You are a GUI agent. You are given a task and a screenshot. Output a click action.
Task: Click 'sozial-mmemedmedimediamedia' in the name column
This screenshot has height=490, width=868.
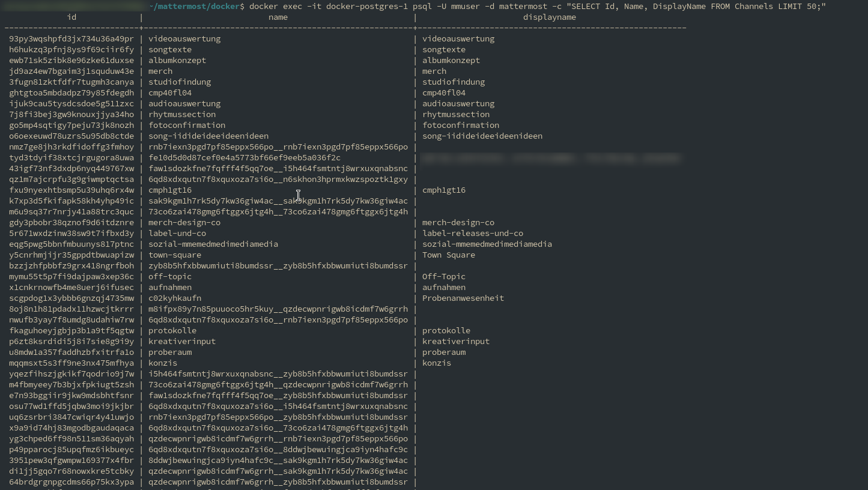[213, 244]
